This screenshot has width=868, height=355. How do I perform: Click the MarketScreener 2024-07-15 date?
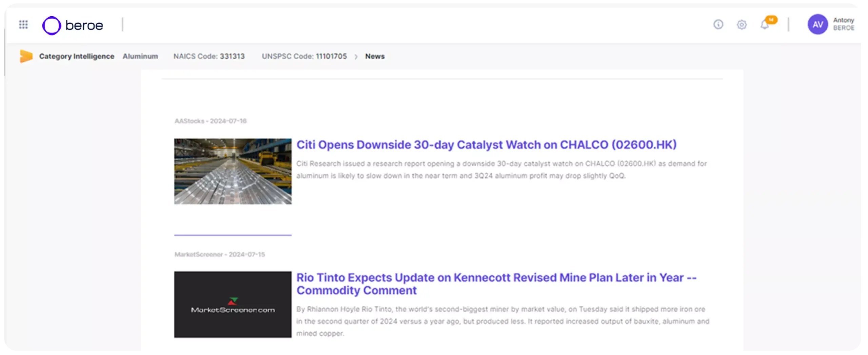[220, 254]
